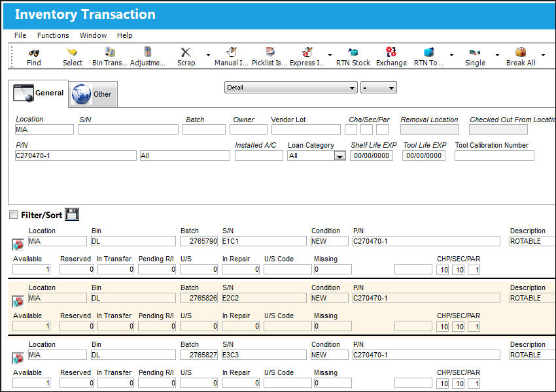Click the record icon for batch 2765790

pyautogui.click(x=18, y=244)
